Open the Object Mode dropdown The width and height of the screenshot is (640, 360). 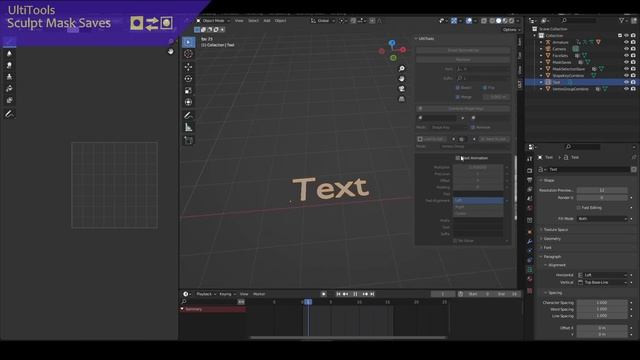213,20
